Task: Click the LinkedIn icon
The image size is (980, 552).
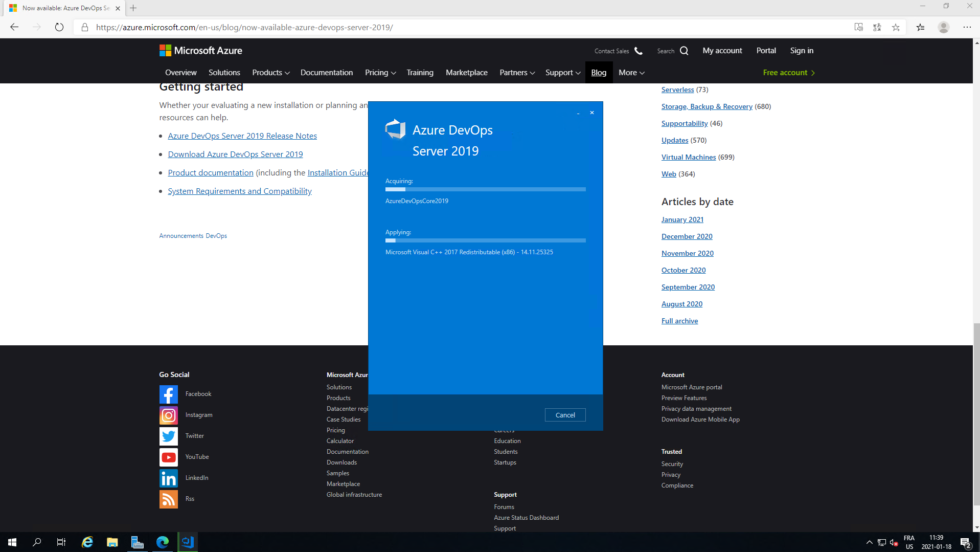Action: [x=168, y=478]
